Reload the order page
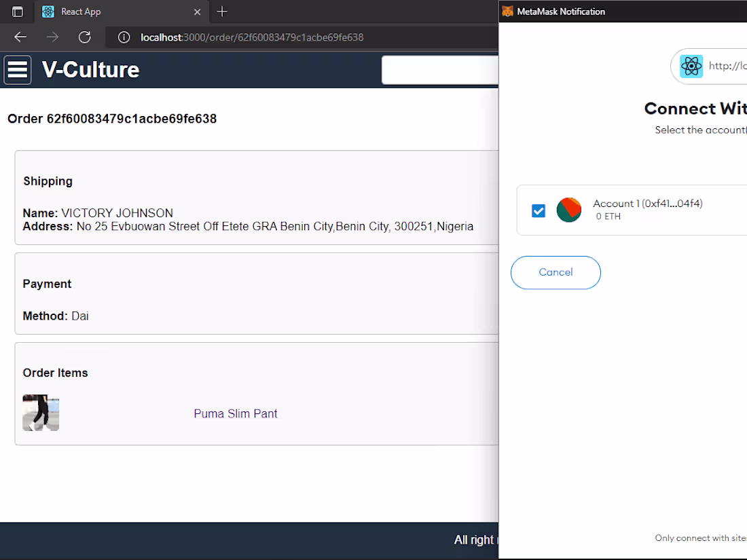The image size is (747, 560). click(x=84, y=37)
